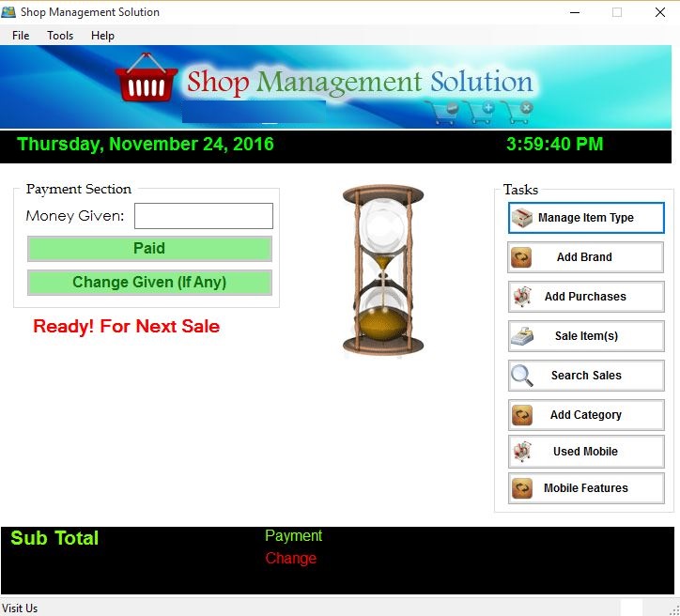This screenshot has height=616, width=680.
Task: Click the green Paid button
Action: 149,249
